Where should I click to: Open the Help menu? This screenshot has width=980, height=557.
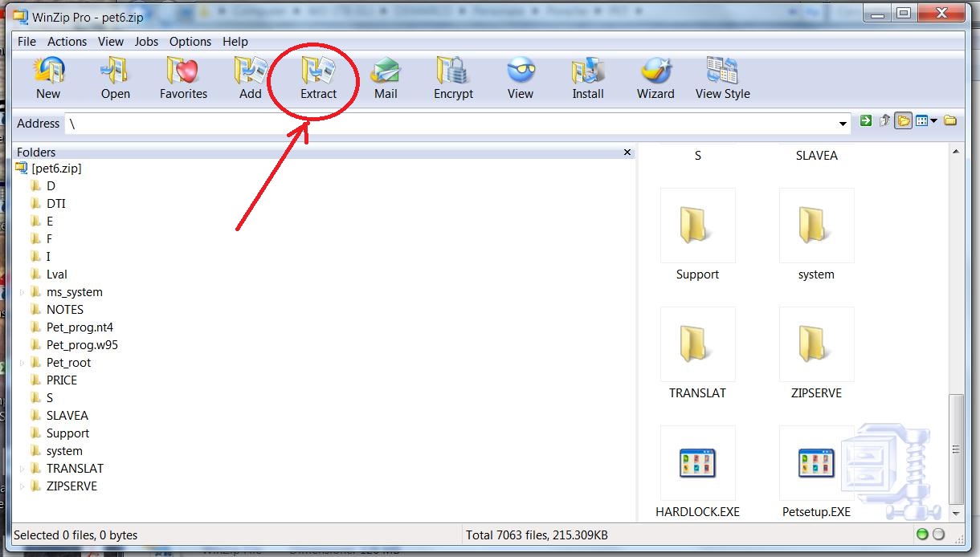(x=235, y=42)
